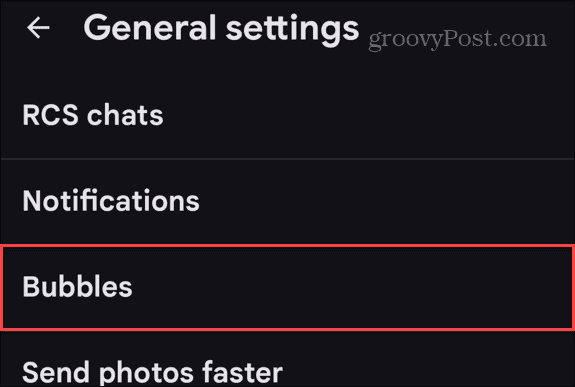Viewport: 575px width, 387px height.
Task: Select the row labeled RCS chats
Action: (x=288, y=115)
